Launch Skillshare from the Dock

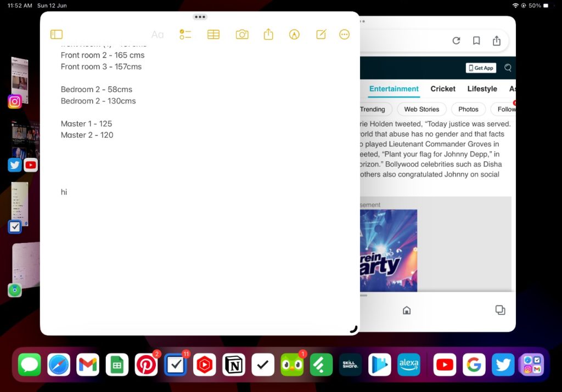351,365
